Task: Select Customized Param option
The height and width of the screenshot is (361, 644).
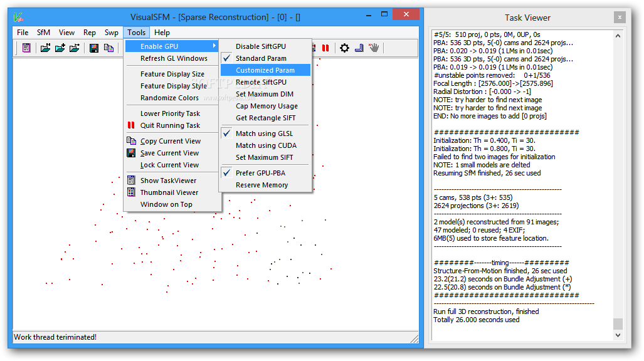Action: [265, 70]
